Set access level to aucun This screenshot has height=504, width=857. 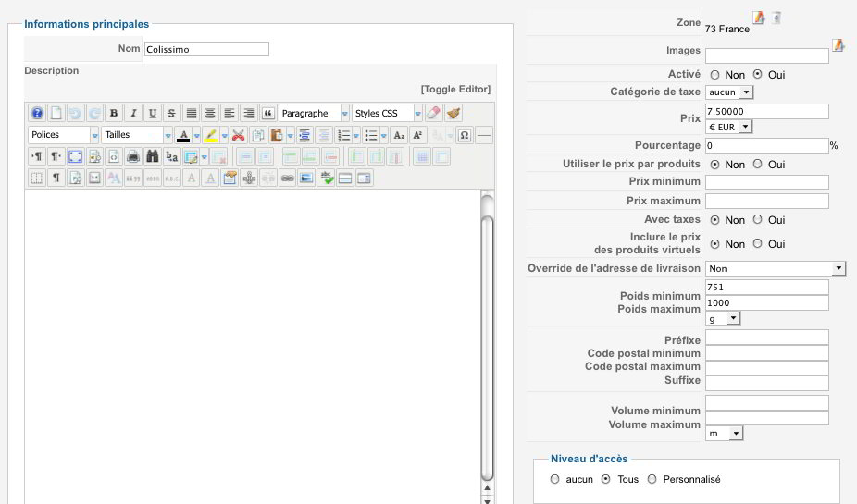tap(554, 479)
